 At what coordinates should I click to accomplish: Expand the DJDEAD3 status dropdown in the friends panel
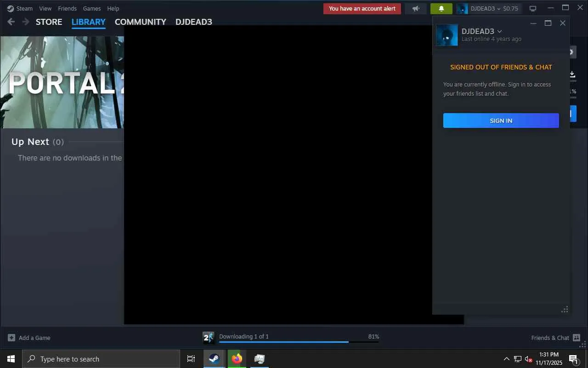click(500, 31)
